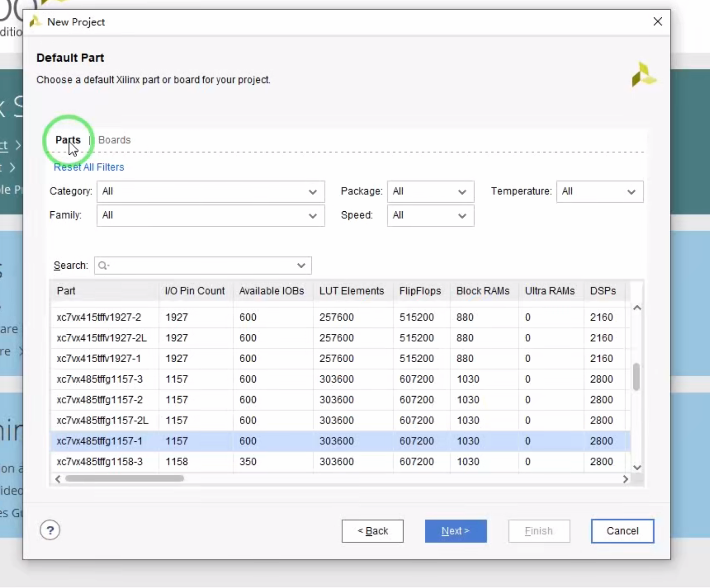Click the Next button
Image resolution: width=710 pixels, height=588 pixels.
point(456,531)
